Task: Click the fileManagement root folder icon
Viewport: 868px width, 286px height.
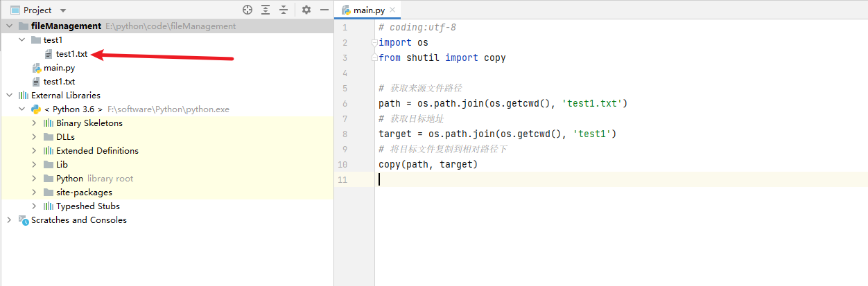Action: point(24,26)
